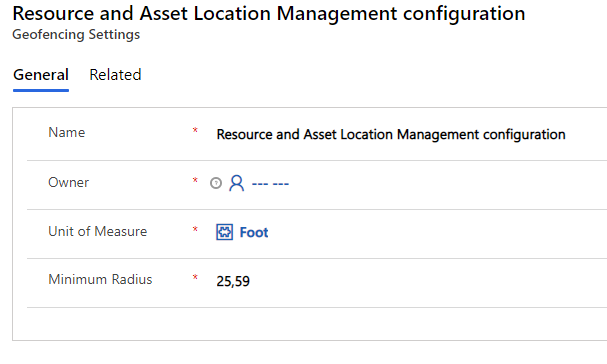Open the Related tab
Screen dimensions: 607x364
coord(115,75)
